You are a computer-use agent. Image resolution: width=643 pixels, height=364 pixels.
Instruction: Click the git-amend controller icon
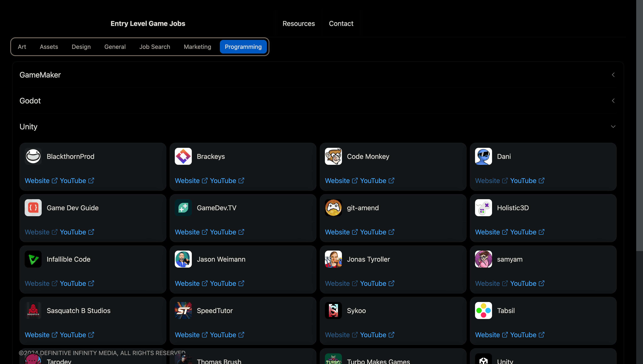(x=333, y=208)
